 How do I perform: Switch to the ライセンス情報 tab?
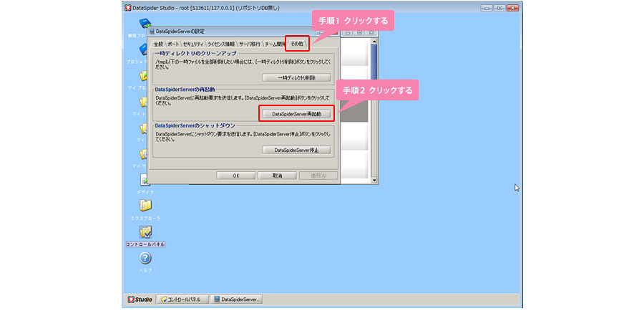click(x=220, y=44)
